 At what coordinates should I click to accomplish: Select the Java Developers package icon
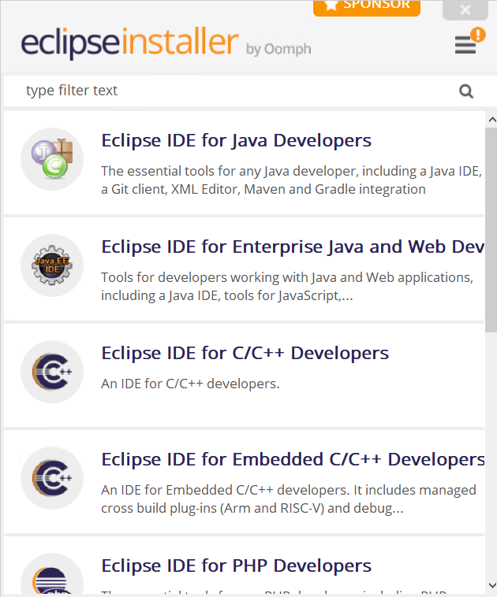pyautogui.click(x=52, y=159)
